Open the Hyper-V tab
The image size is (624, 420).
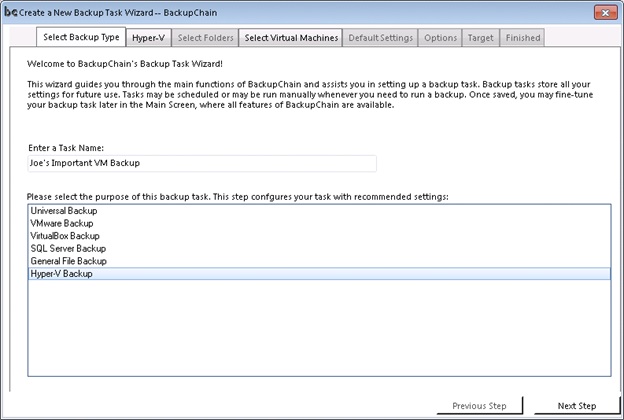tap(148, 38)
